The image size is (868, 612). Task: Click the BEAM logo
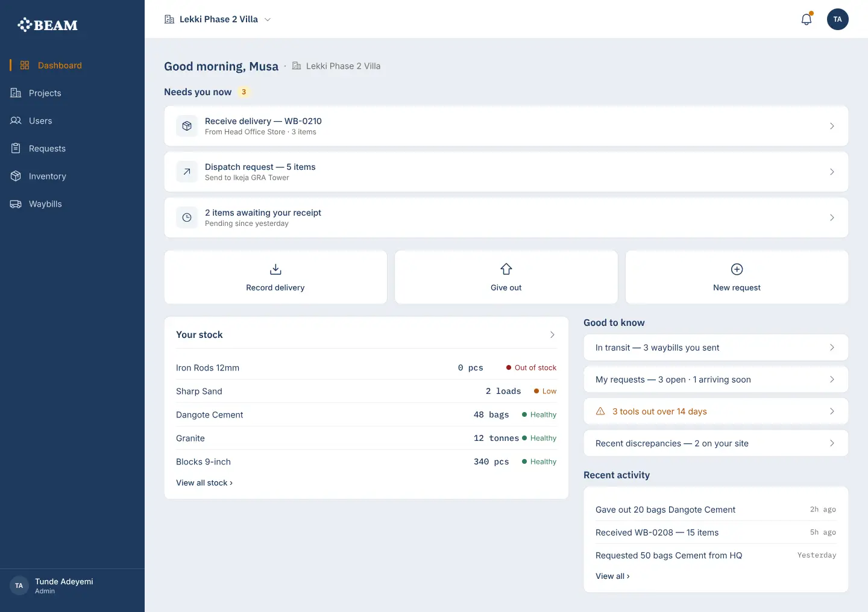click(x=48, y=25)
